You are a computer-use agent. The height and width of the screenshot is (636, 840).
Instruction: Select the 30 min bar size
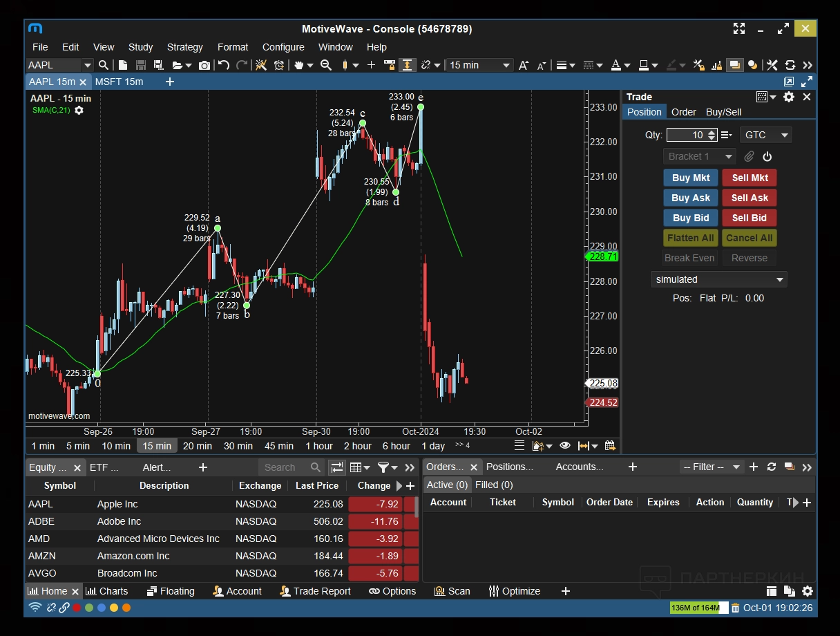(x=238, y=446)
